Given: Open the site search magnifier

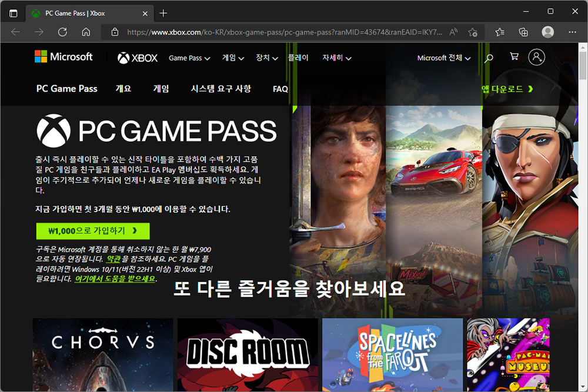Looking at the screenshot, I should click(489, 58).
